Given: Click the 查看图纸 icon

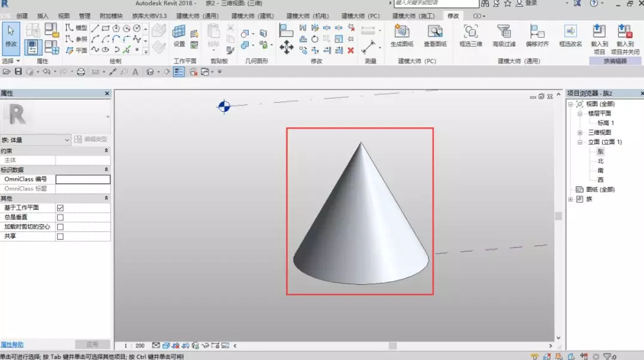Looking at the screenshot, I should coord(435,32).
